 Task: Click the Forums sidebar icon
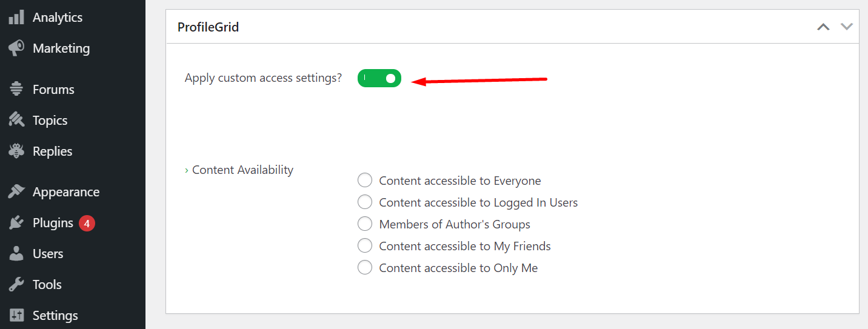(16, 89)
